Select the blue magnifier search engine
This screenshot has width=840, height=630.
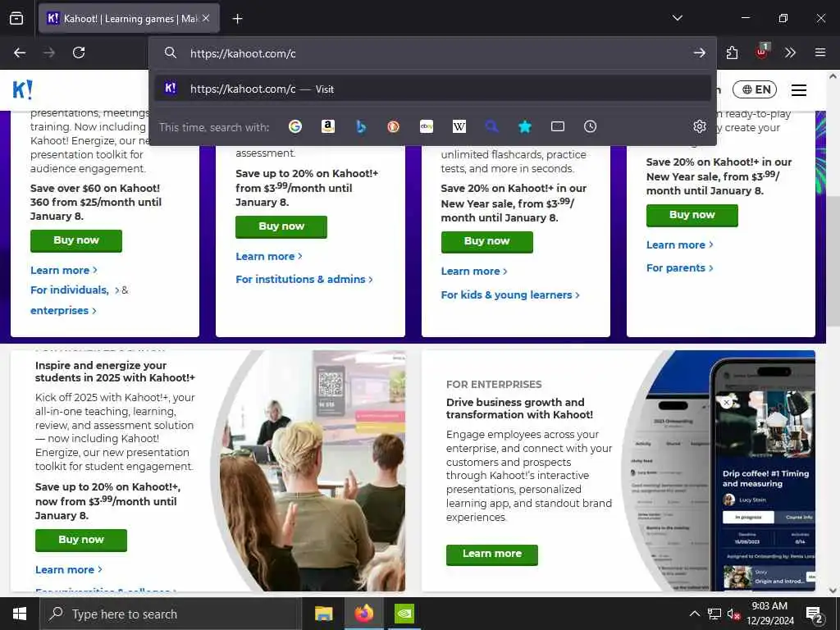click(x=492, y=126)
